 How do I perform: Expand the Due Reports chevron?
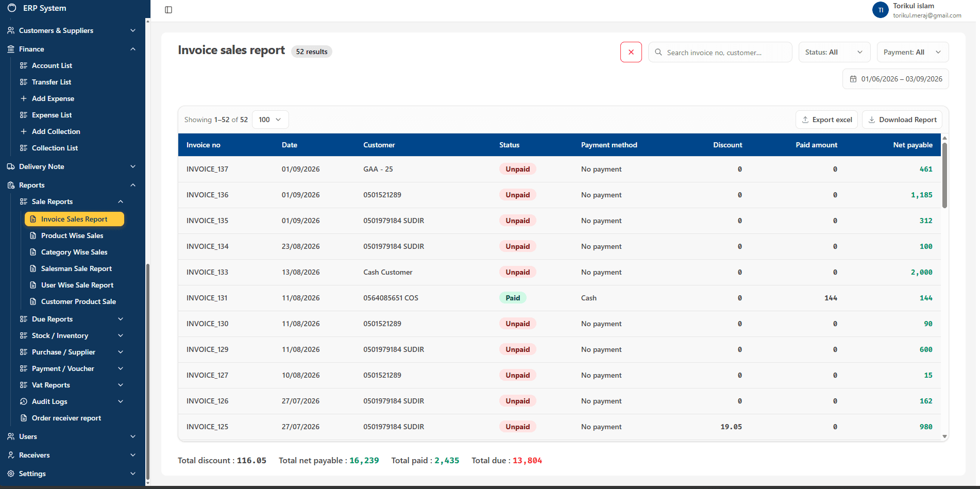point(121,319)
